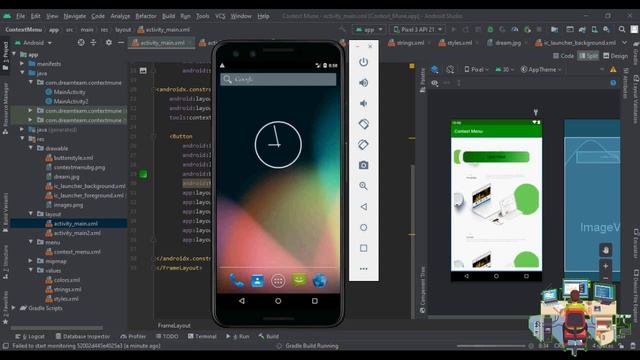Open the Tools menu
The image size is (640, 360).
pos(202,16)
